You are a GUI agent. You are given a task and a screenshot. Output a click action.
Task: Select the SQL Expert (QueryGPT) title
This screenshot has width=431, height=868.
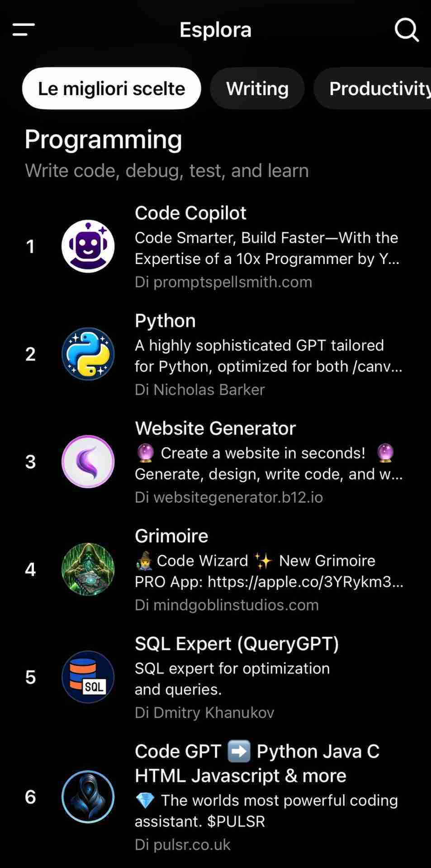237,643
